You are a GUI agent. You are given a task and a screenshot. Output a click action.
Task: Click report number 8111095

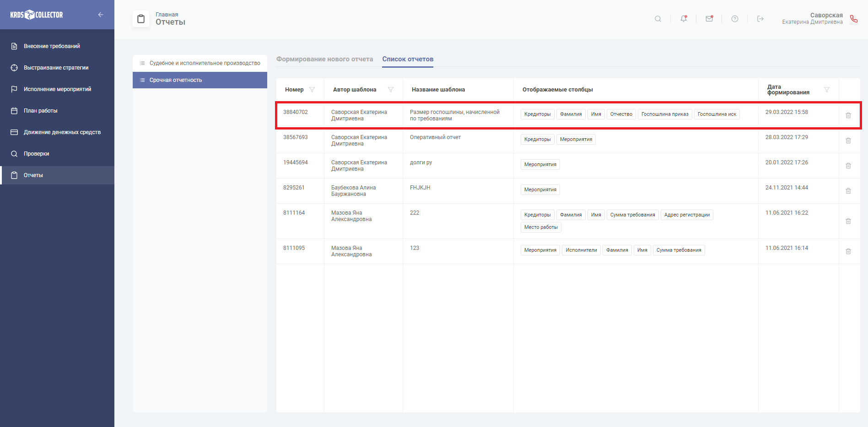click(294, 248)
